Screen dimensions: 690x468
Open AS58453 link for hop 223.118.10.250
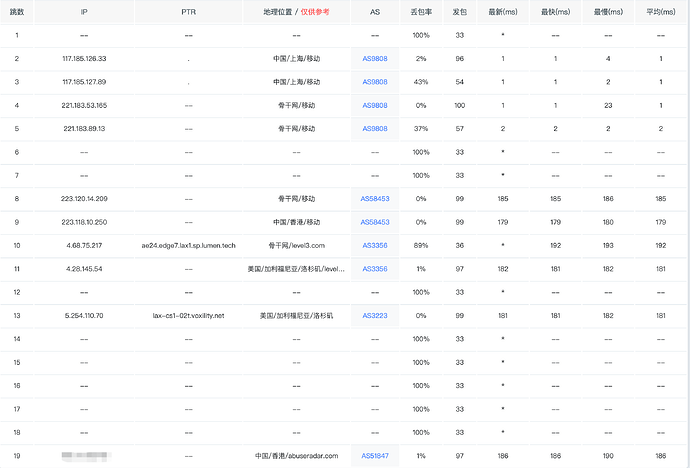coord(374,222)
